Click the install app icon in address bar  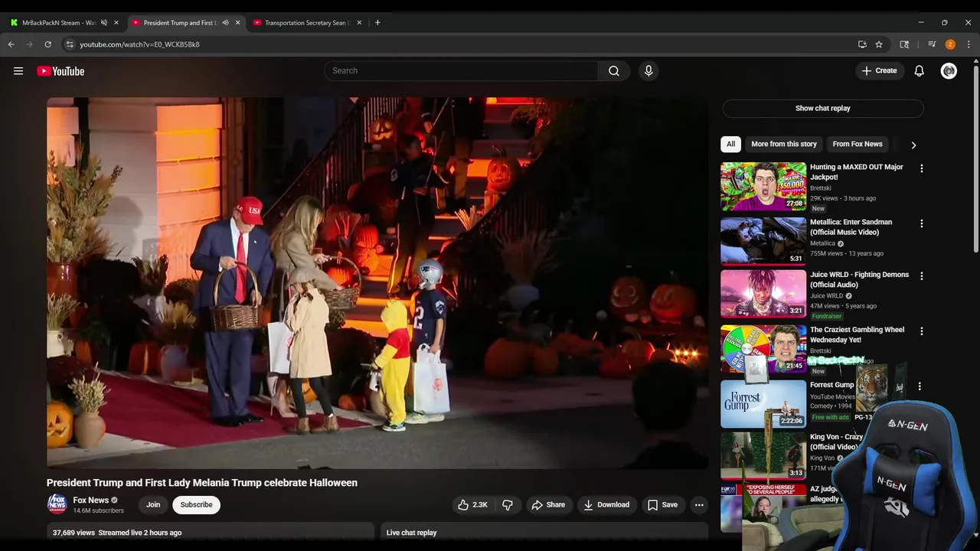pos(862,44)
